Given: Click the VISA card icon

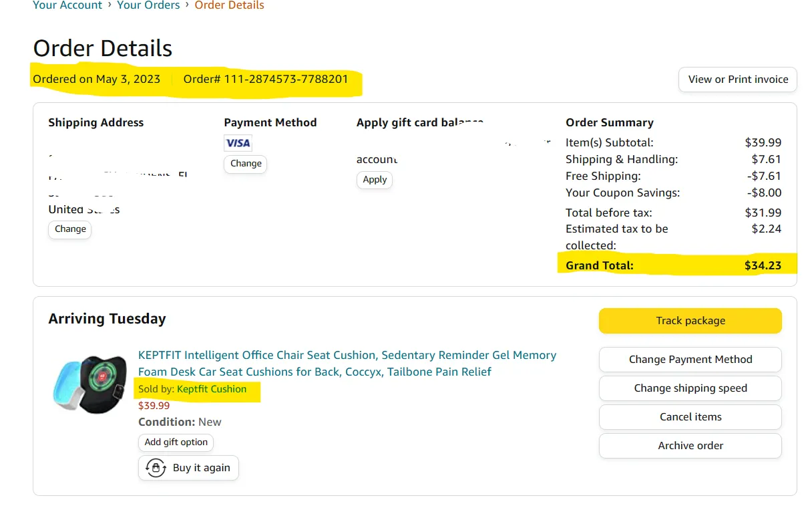Looking at the screenshot, I should point(238,143).
